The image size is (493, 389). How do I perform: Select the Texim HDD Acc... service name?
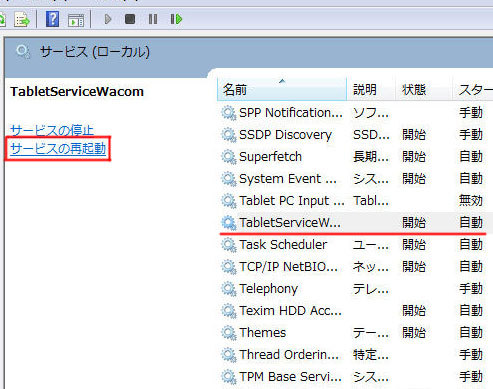pyautogui.click(x=290, y=311)
